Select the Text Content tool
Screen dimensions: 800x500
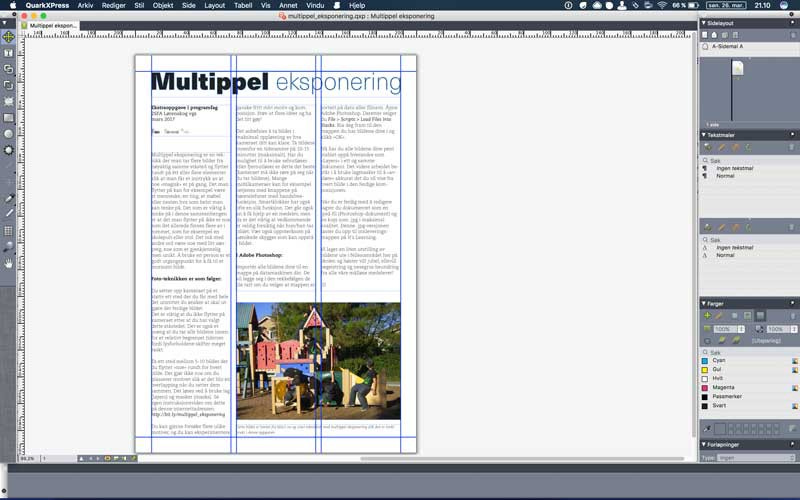[x=8, y=53]
